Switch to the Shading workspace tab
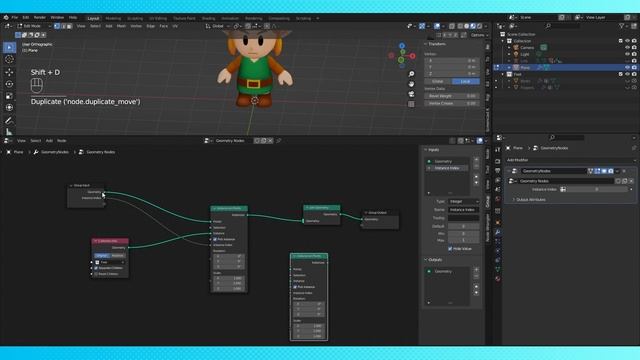This screenshot has width=640, height=360. tap(208, 18)
